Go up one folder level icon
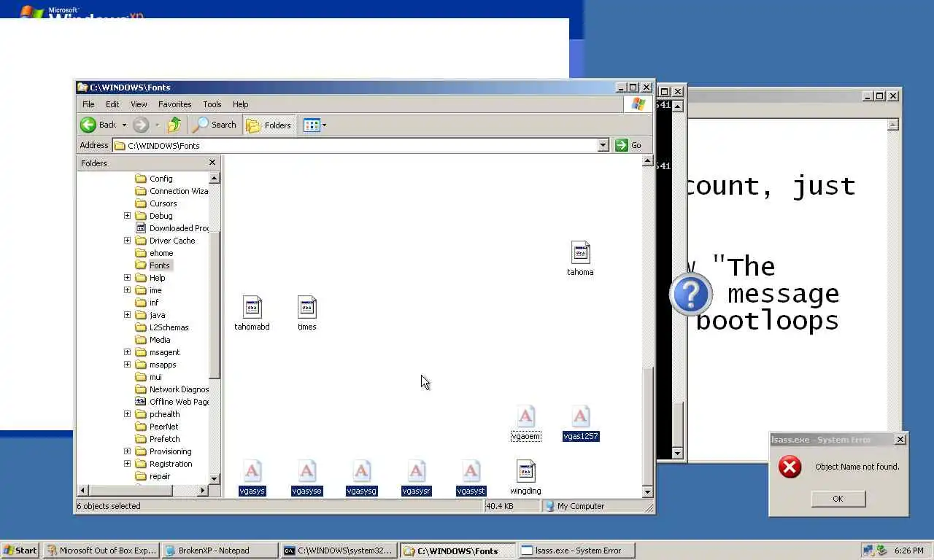The width and height of the screenshot is (934, 560). click(174, 125)
